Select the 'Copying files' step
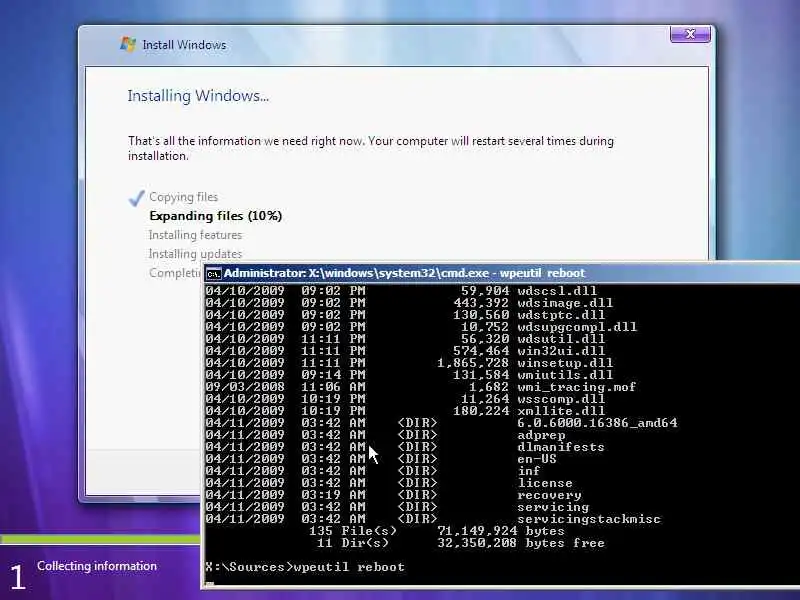The height and width of the screenshot is (600, 800). pyautogui.click(x=183, y=197)
